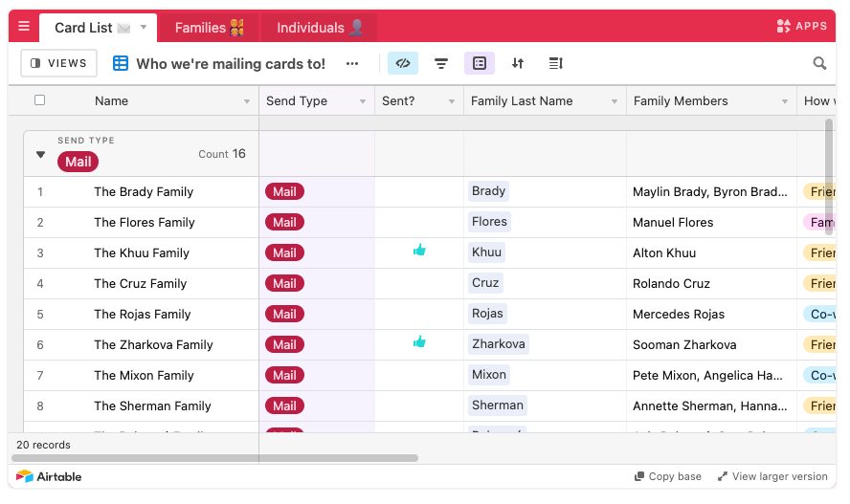Open the linked 'Khuu' last name record
Image resolution: width=850 pixels, height=504 pixels.
pyautogui.click(x=487, y=252)
